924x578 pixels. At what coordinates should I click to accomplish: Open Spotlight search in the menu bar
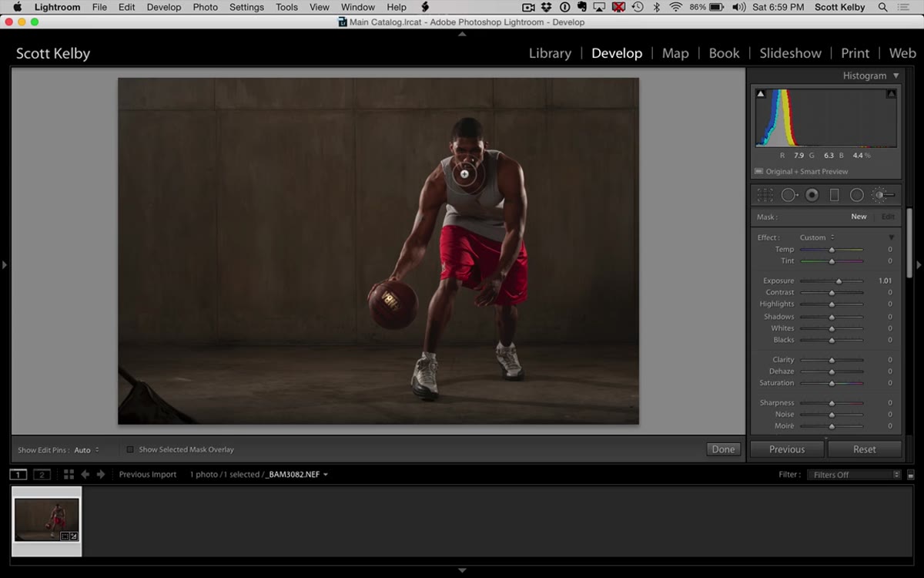(882, 7)
